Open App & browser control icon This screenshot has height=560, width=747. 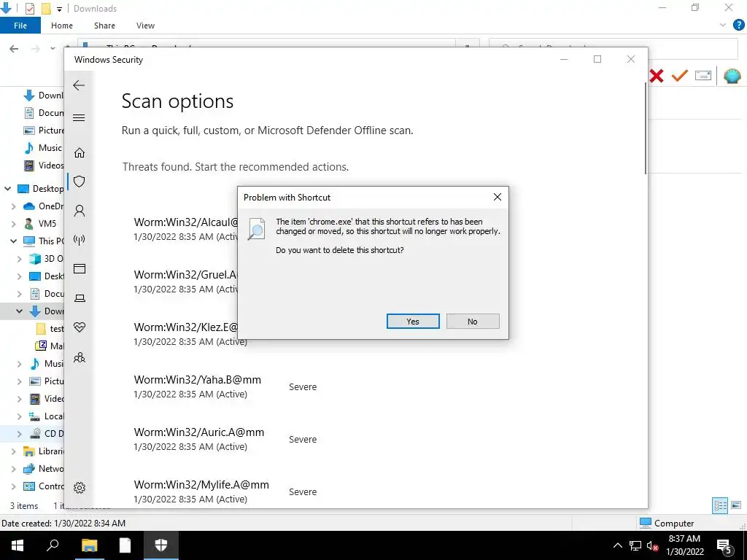[80, 268]
